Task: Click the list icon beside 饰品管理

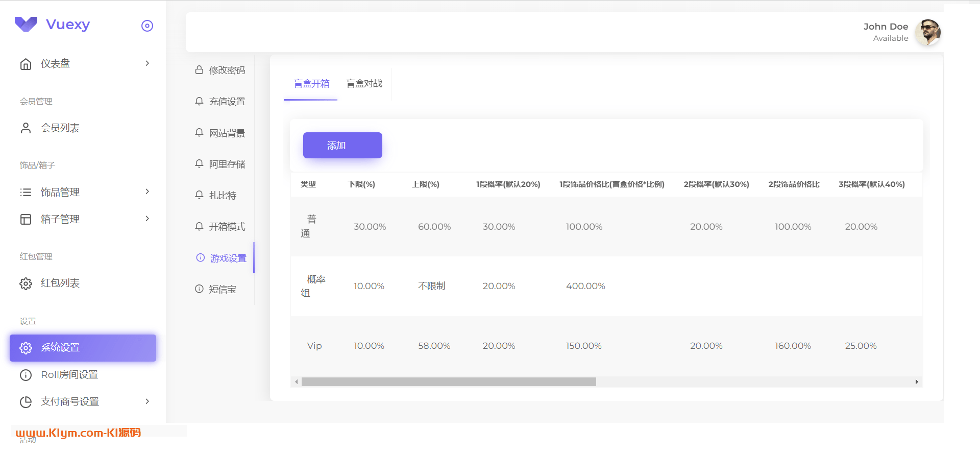Action: click(x=26, y=193)
